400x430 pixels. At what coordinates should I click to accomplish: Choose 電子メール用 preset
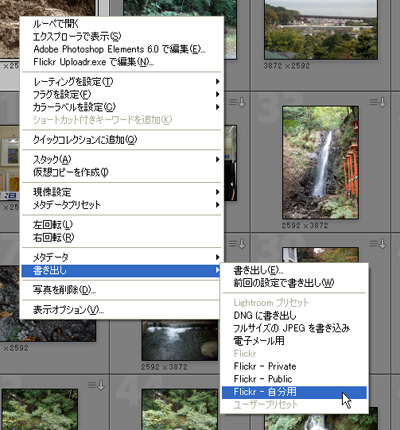294,341
